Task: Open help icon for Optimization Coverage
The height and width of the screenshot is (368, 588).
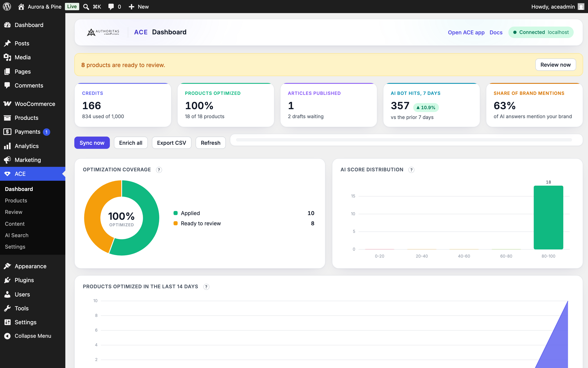Action: point(159,170)
